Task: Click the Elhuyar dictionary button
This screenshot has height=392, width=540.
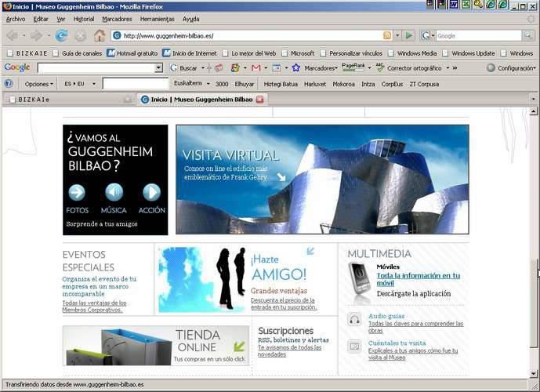Action: (245, 84)
